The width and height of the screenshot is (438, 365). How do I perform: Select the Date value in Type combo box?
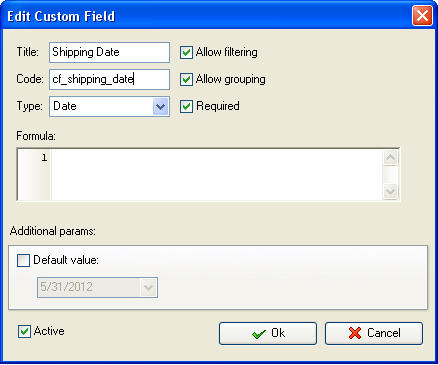(x=102, y=106)
